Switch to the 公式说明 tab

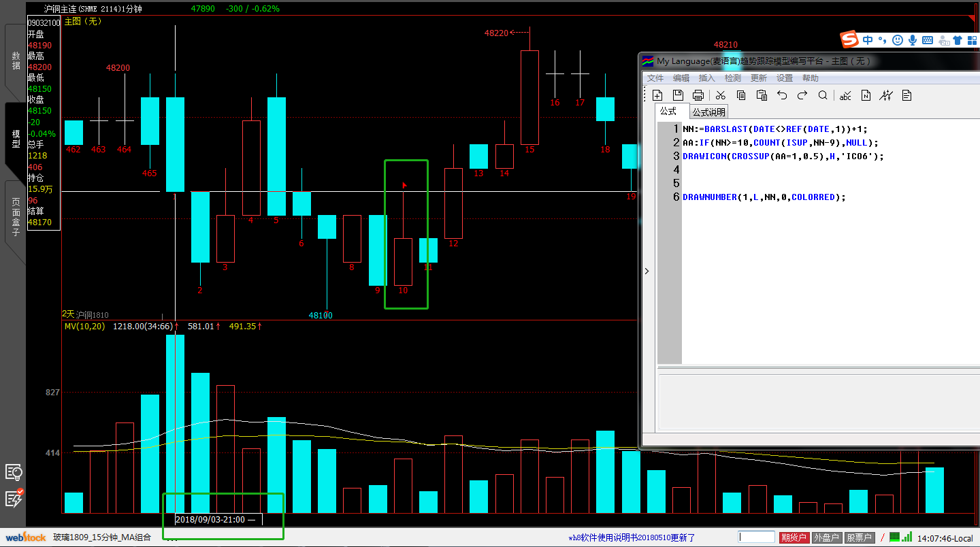coord(708,112)
